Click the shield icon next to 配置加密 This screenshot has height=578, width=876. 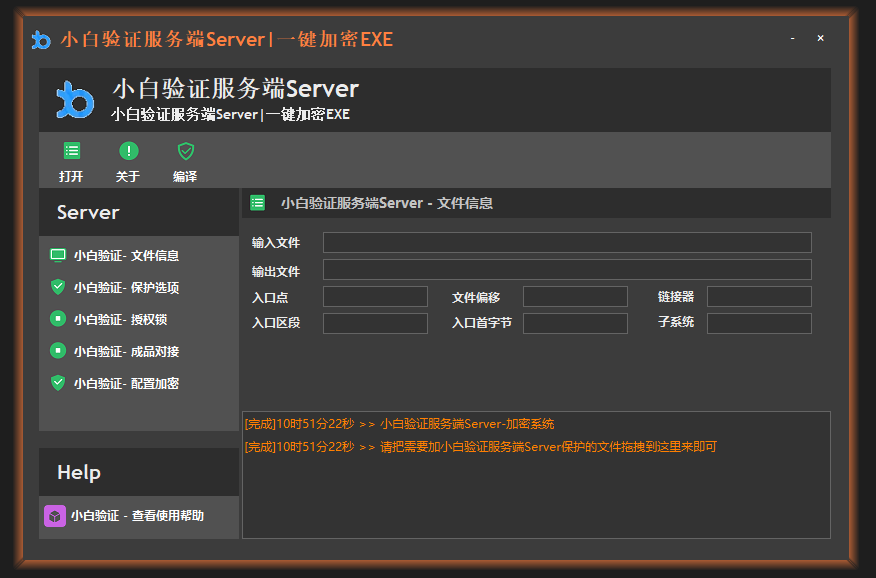[x=57, y=383]
